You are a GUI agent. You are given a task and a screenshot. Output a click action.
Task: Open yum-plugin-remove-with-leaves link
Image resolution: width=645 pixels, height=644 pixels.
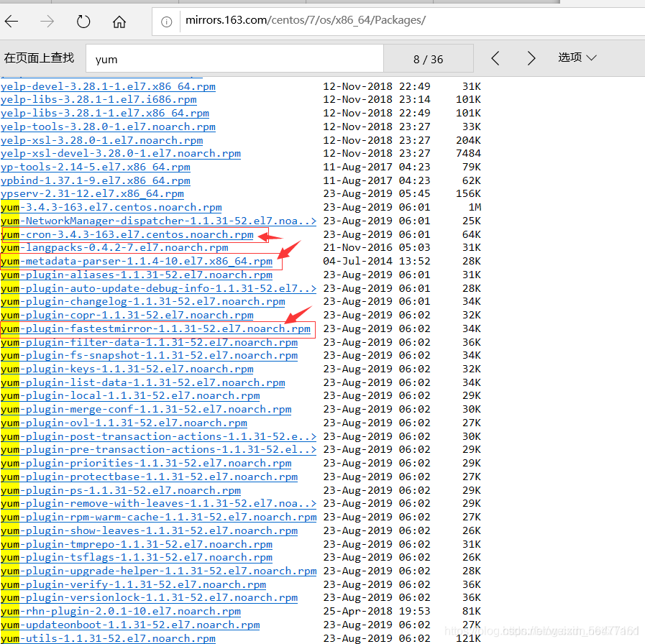click(x=158, y=503)
